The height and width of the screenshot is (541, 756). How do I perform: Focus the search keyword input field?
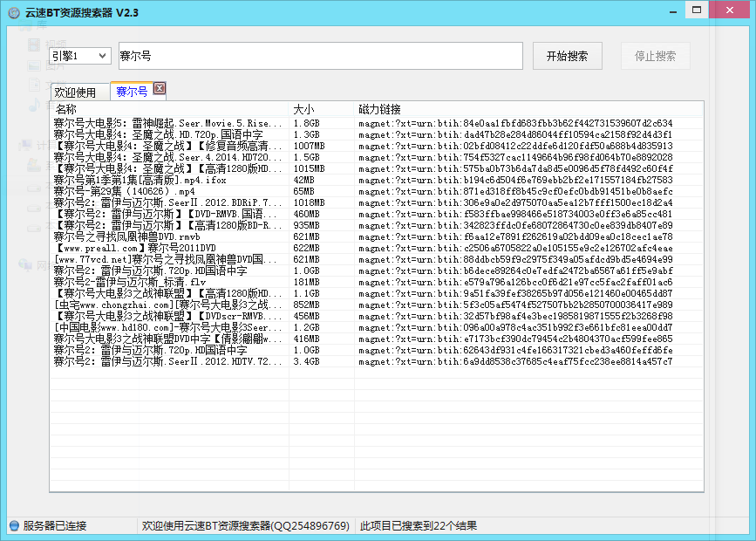[319, 56]
